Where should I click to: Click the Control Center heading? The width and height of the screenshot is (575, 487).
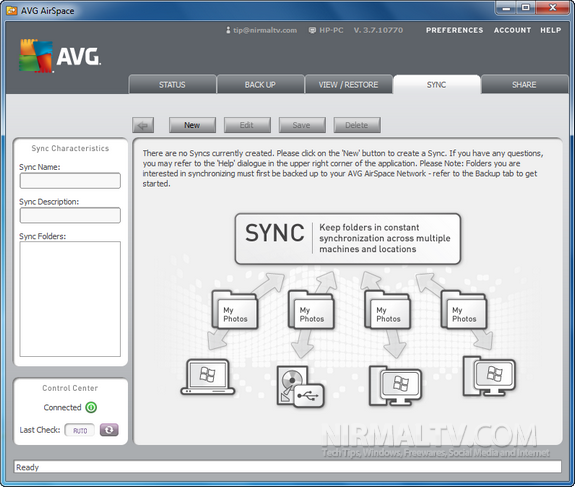(70, 388)
